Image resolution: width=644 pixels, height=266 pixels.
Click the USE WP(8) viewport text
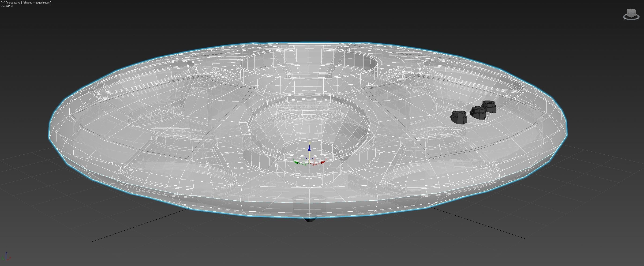point(7,6)
